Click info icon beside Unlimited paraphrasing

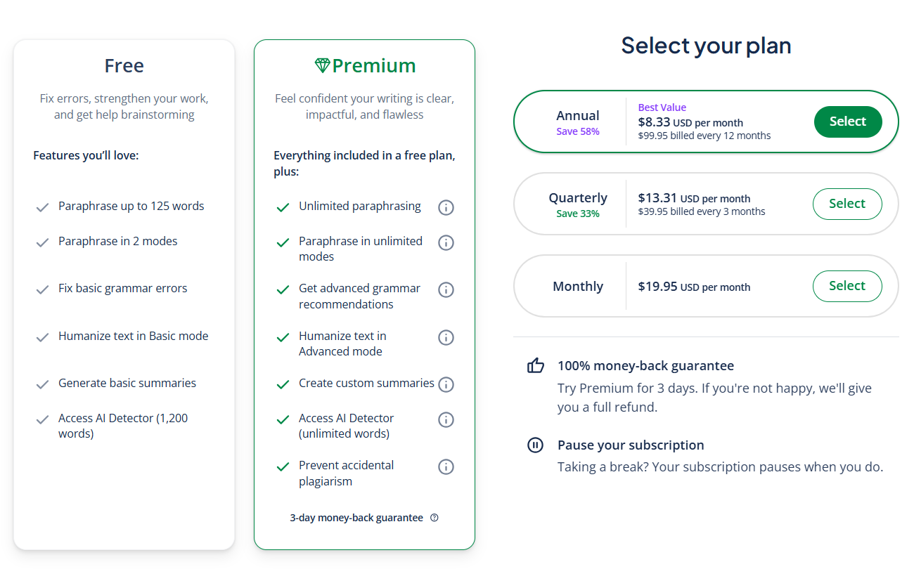(x=446, y=207)
